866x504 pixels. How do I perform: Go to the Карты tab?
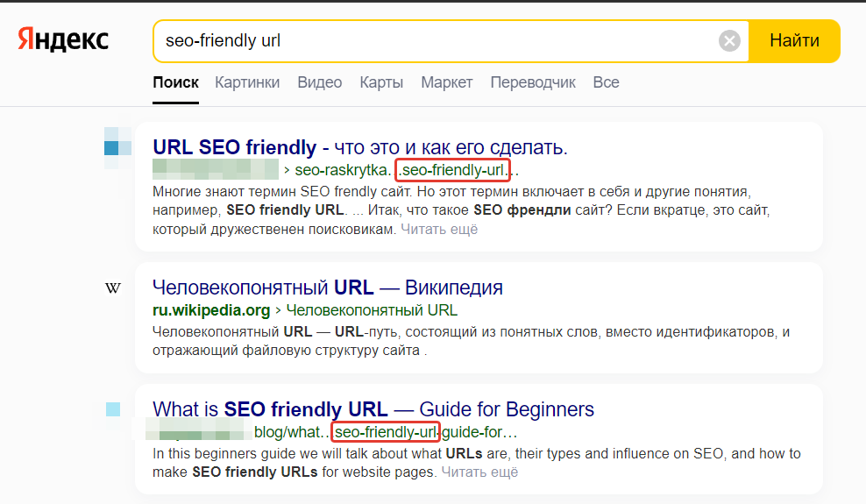point(381,82)
